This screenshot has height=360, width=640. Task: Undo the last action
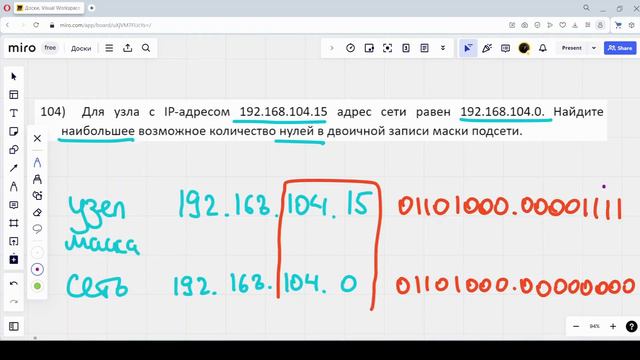[x=13, y=283]
